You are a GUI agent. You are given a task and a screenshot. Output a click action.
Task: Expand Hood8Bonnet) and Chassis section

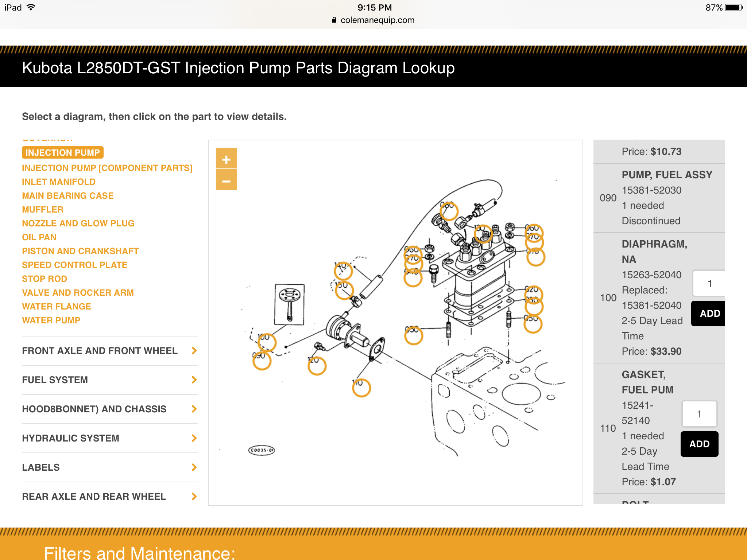(x=109, y=409)
